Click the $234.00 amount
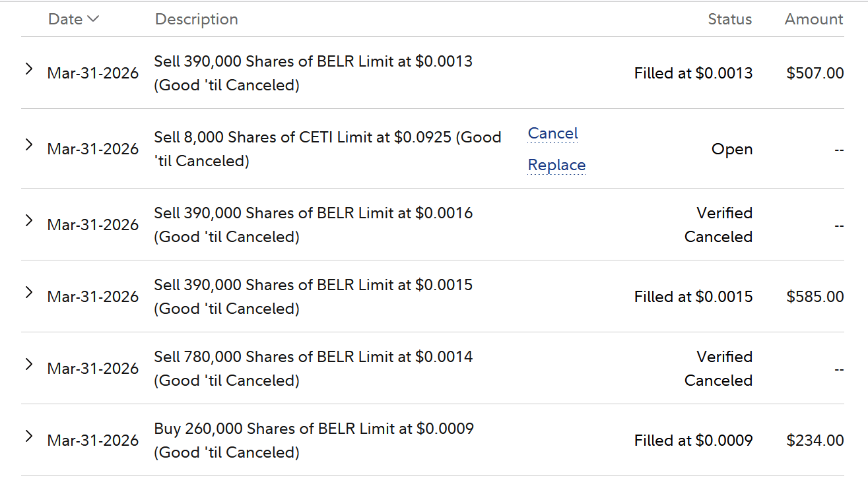The width and height of the screenshot is (868, 486). (x=815, y=440)
